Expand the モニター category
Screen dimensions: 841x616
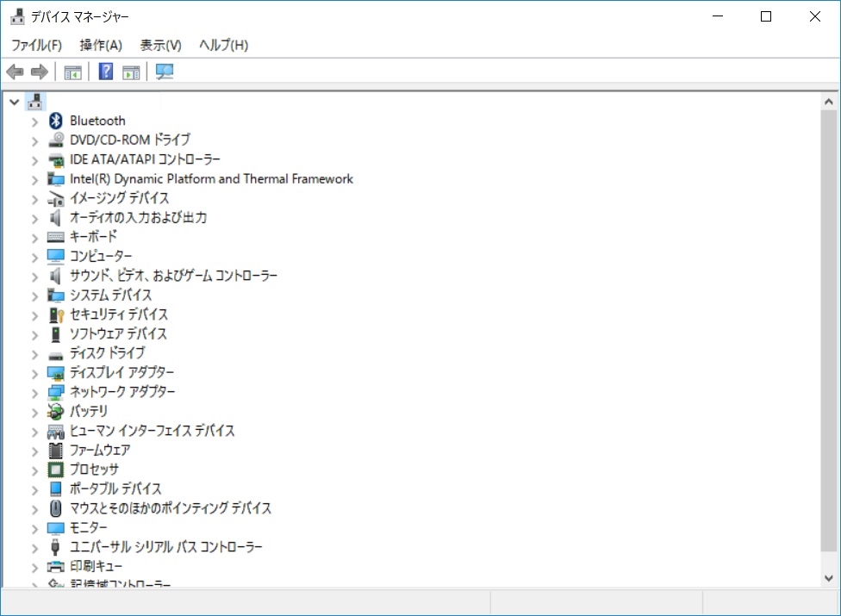[x=34, y=529]
